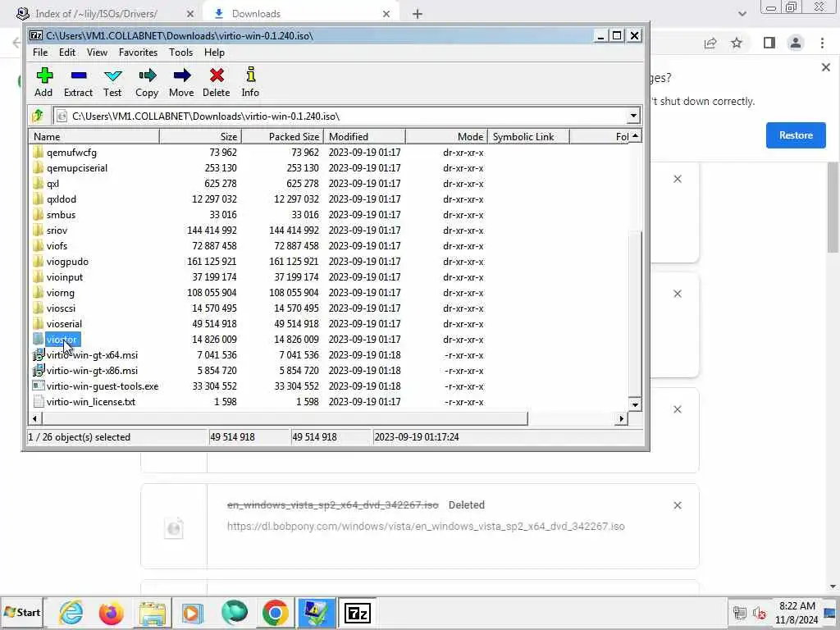
Task: Select virtio-win-guest-tools.exe file
Action: (103, 386)
